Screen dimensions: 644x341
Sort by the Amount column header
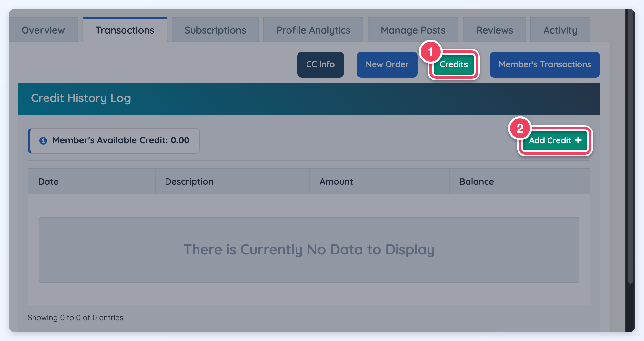coord(379,181)
